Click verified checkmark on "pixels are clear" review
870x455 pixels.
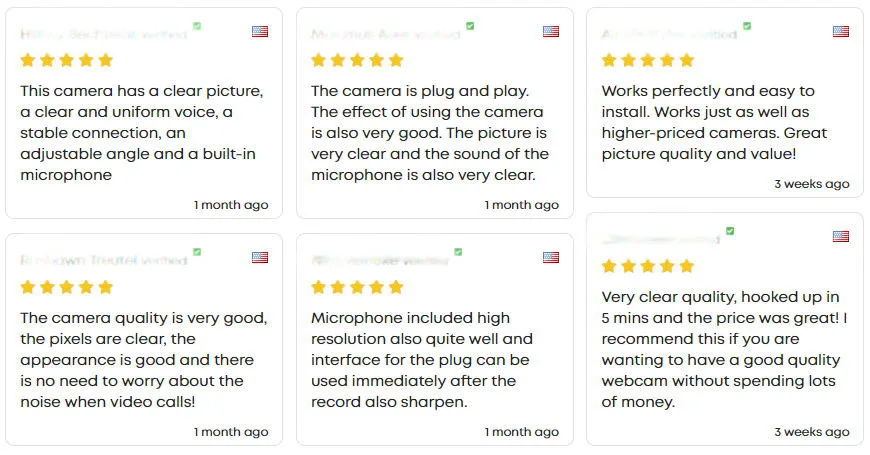[197, 252]
